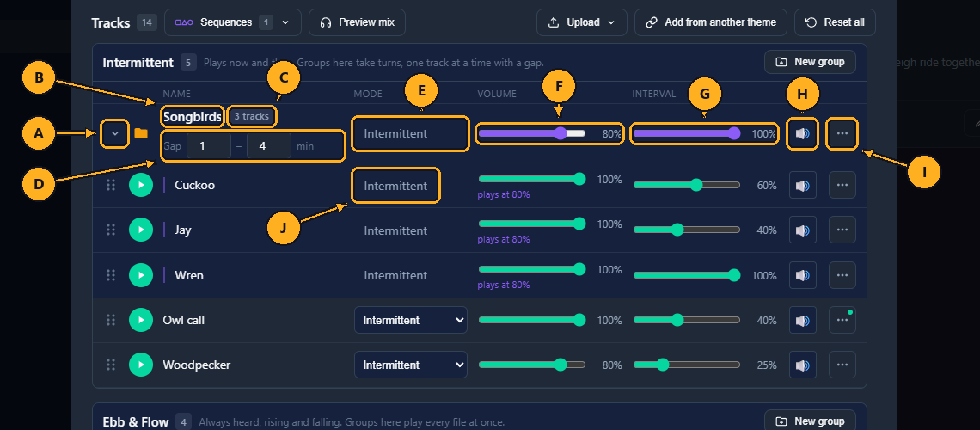
Task: Grab the Cuckoo row drag handle
Action: pos(111,185)
